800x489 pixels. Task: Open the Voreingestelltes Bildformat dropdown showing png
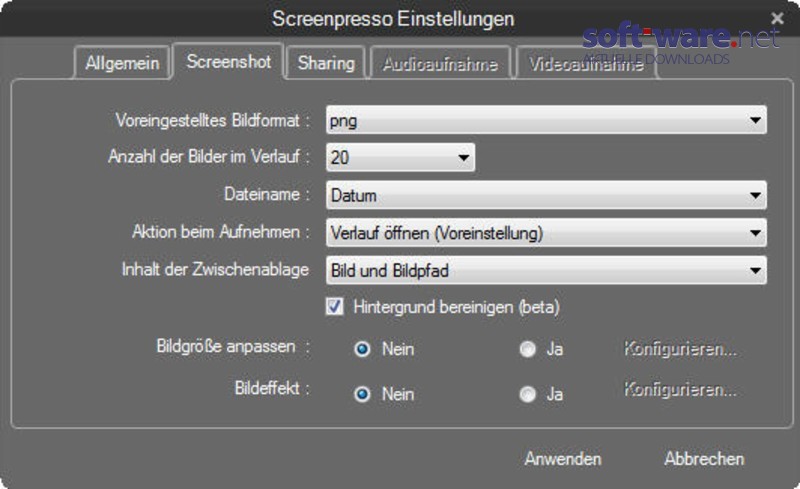[x=546, y=120]
